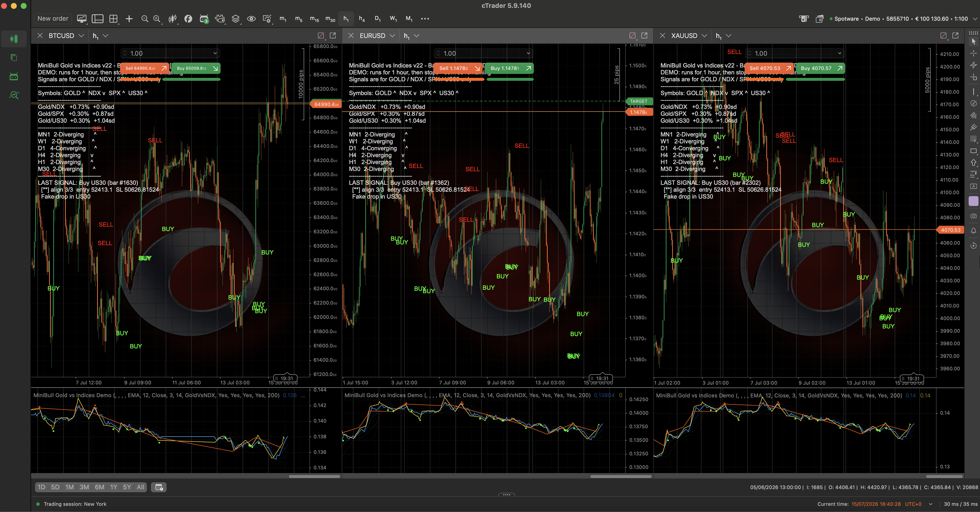Zoom in the chart
Viewport: 980px width, 512px height.
click(157, 19)
